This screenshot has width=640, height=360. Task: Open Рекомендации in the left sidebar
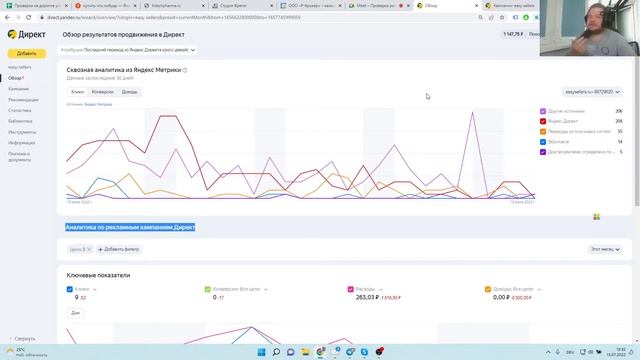(x=23, y=100)
